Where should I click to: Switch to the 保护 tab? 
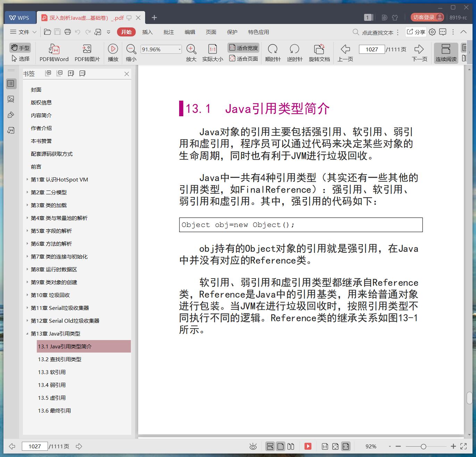click(x=232, y=32)
